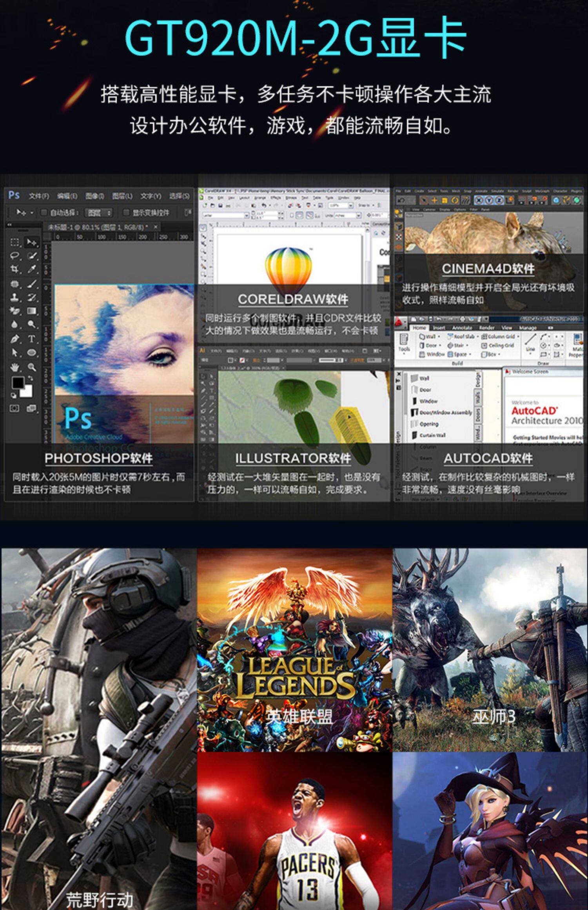Pick the Path Selection tool in Photoshop
This screenshot has width=588, height=910.
point(15,352)
